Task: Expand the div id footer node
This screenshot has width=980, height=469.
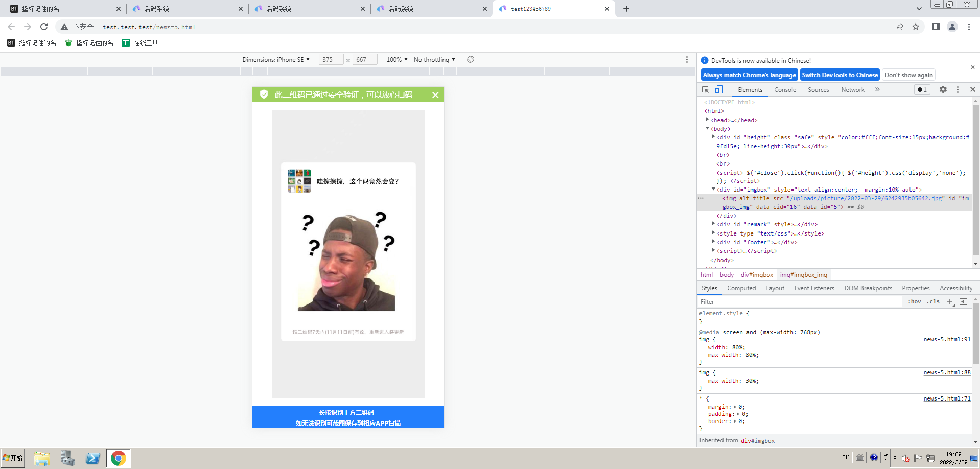Action: pyautogui.click(x=713, y=242)
